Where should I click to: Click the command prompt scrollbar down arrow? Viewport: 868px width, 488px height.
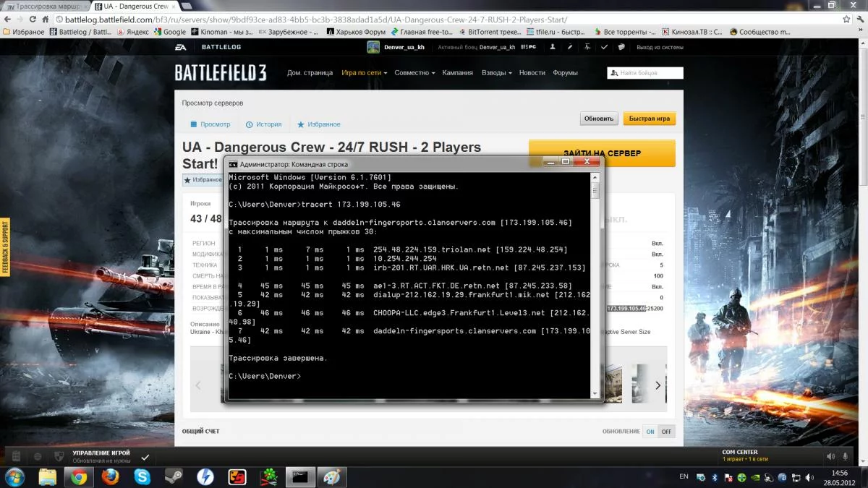(x=595, y=393)
